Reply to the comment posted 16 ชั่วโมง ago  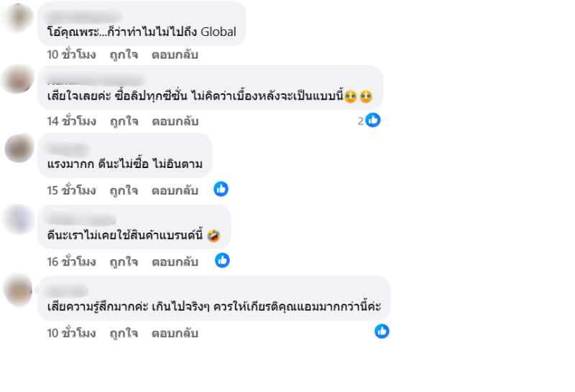(175, 262)
